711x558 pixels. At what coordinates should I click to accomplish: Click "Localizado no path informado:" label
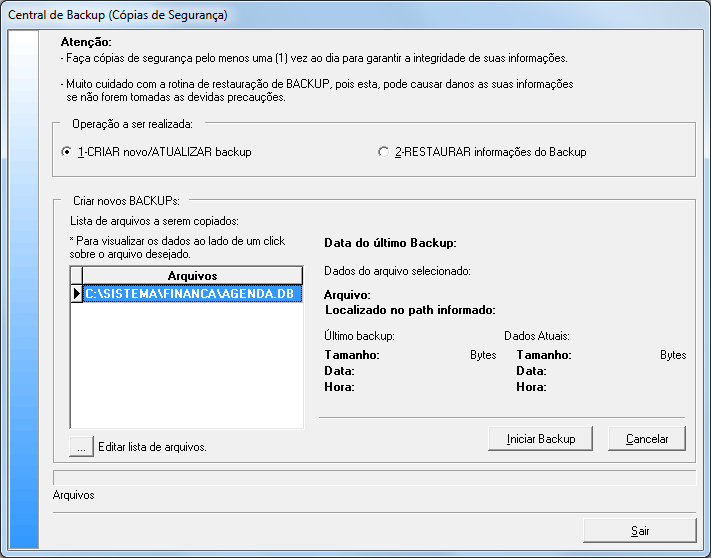click(410, 310)
